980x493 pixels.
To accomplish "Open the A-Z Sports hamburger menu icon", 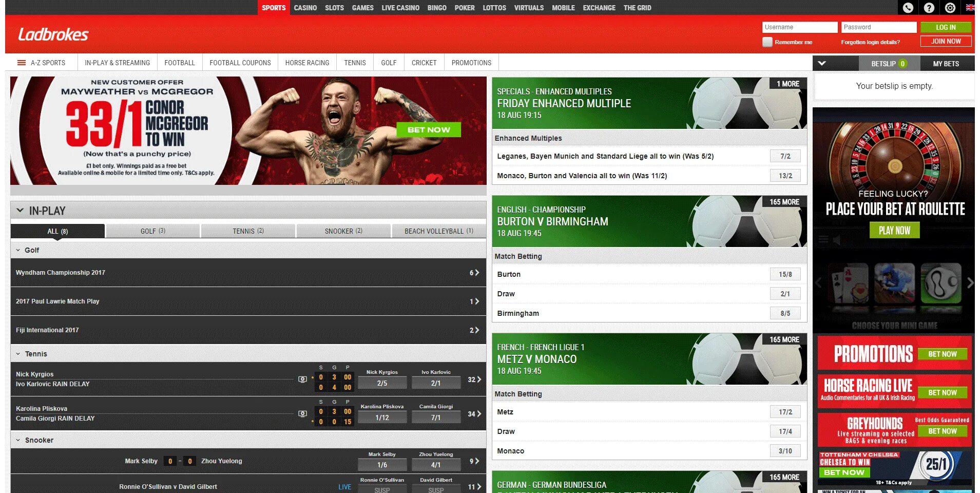I will (22, 63).
